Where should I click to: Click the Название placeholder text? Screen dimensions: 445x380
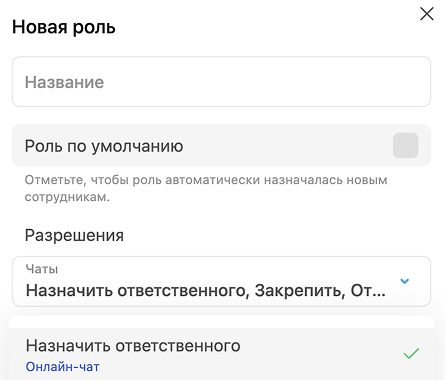pyautogui.click(x=64, y=82)
